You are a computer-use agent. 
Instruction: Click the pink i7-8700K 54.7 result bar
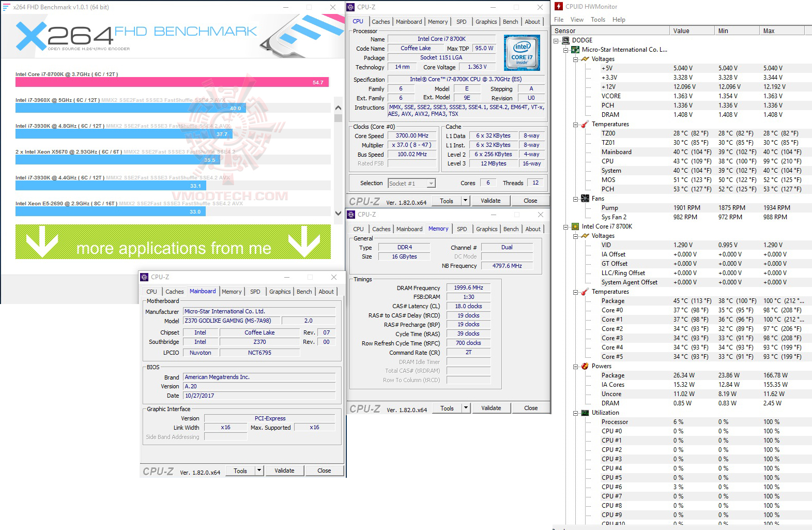172,82
